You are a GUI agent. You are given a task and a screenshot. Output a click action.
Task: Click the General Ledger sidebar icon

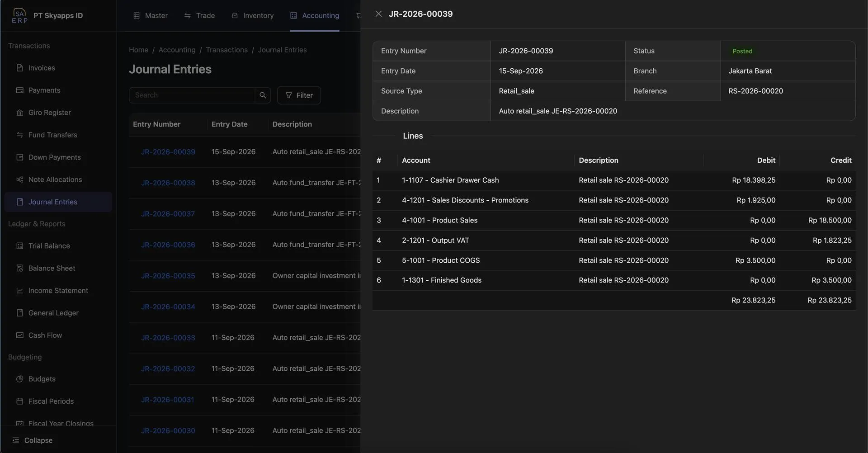pyautogui.click(x=19, y=313)
